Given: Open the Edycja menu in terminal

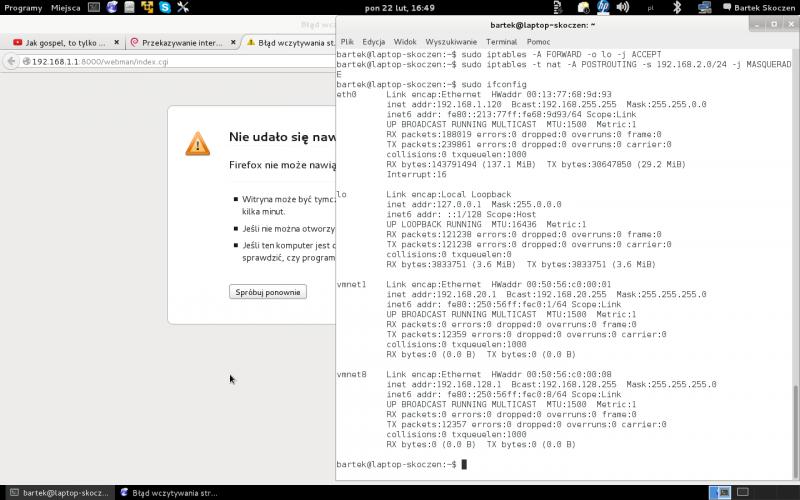Looking at the screenshot, I should coord(374,41).
